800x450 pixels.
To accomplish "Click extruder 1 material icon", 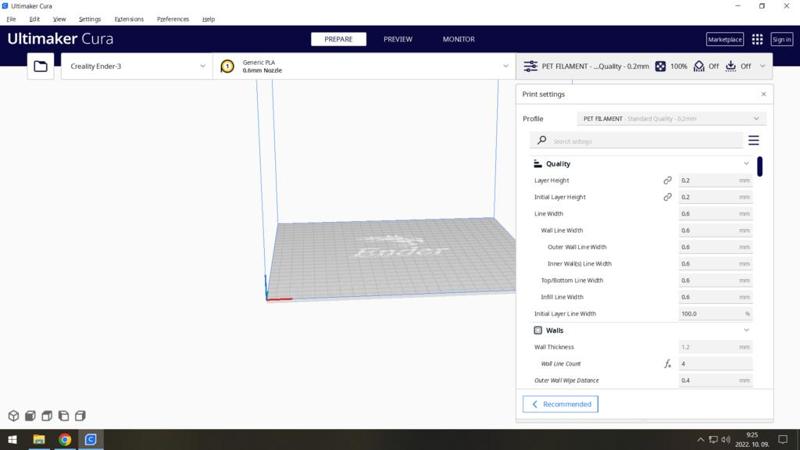I will coord(227,66).
